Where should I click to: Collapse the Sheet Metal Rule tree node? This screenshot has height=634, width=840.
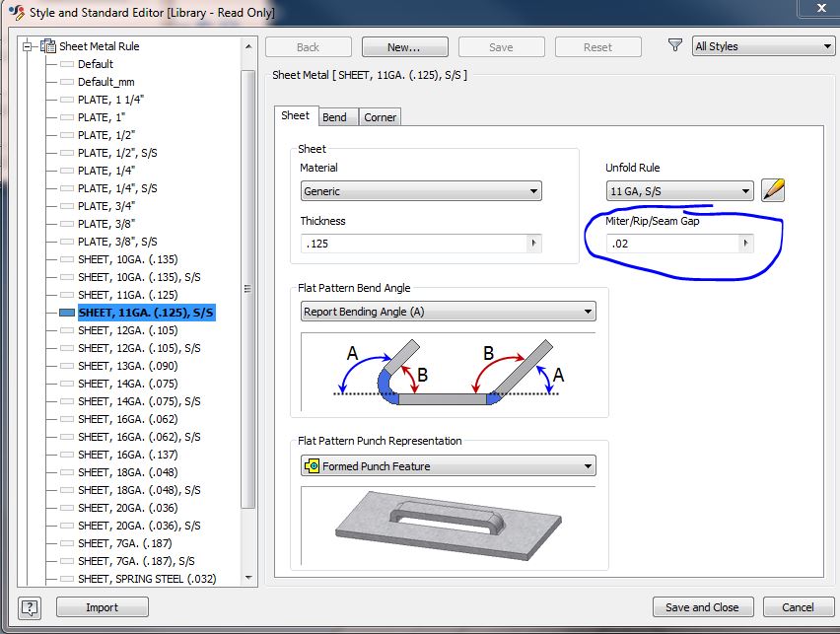tap(29, 46)
